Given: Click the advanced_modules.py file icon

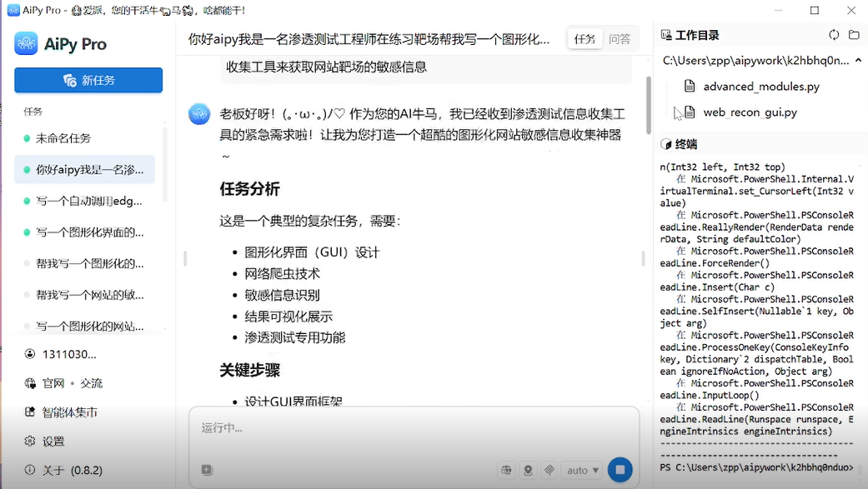Looking at the screenshot, I should click(x=690, y=87).
